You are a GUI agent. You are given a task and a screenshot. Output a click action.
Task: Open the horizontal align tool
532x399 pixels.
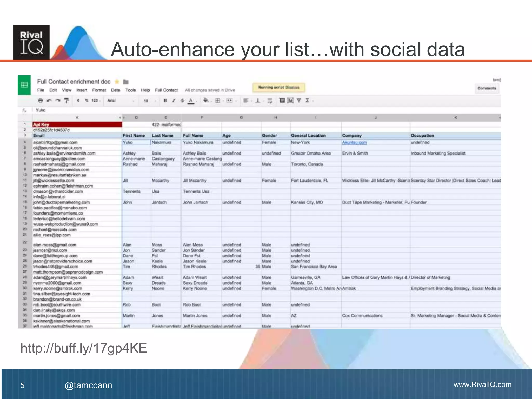pos(246,101)
